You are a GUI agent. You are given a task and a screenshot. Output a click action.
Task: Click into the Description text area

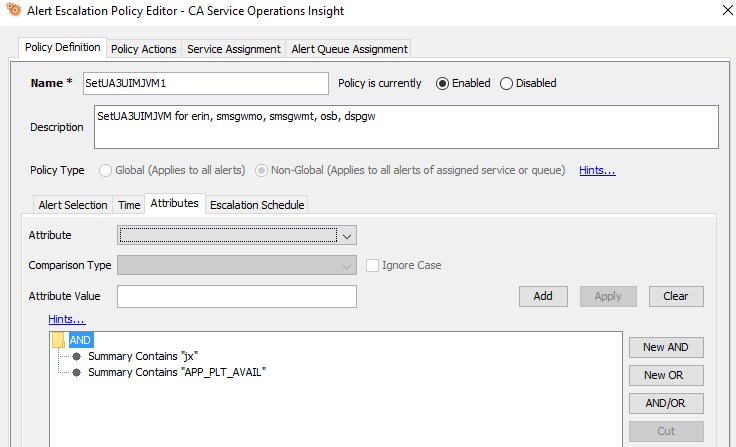406,127
